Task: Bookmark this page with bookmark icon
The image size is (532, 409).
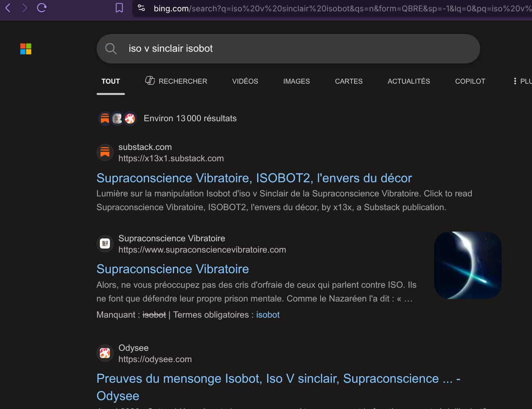Action: (119, 8)
